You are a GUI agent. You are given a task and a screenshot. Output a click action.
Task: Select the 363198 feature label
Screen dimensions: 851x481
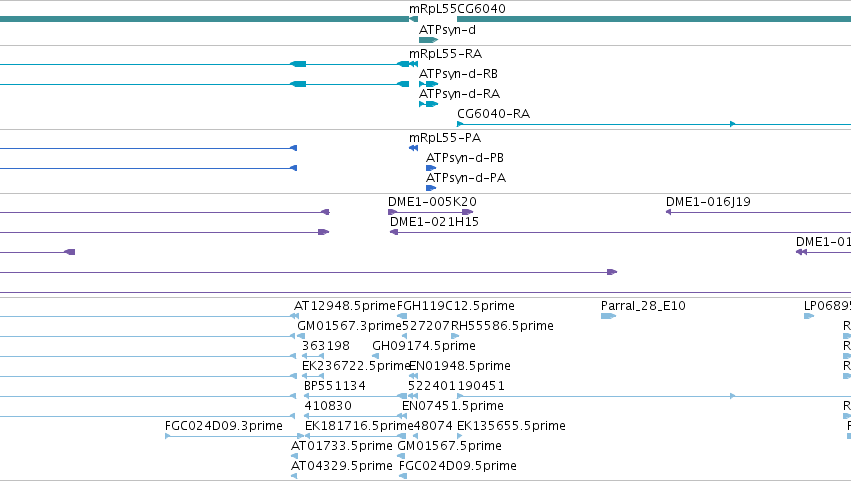(326, 346)
